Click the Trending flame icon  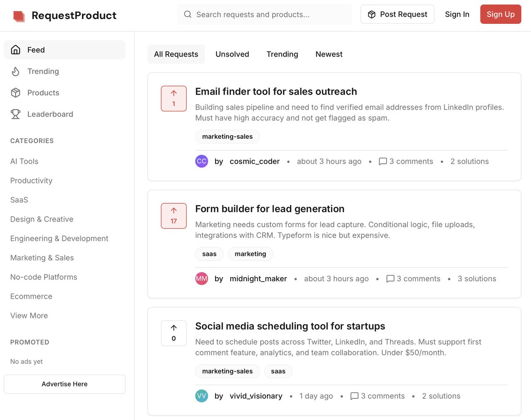tap(15, 71)
